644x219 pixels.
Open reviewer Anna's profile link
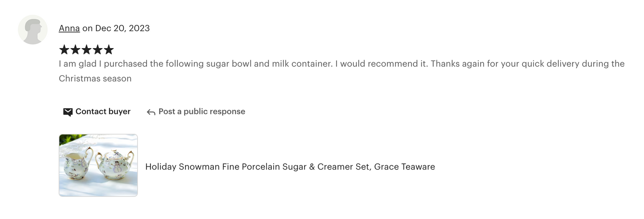[x=69, y=28]
